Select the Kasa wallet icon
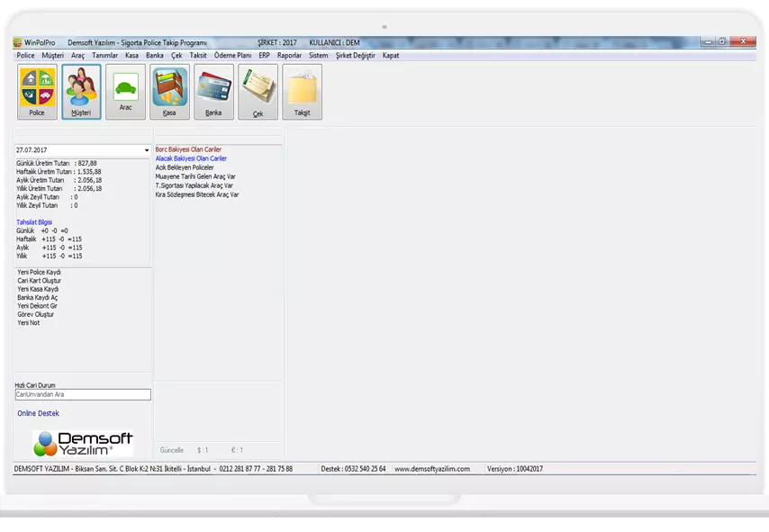 tap(169, 92)
